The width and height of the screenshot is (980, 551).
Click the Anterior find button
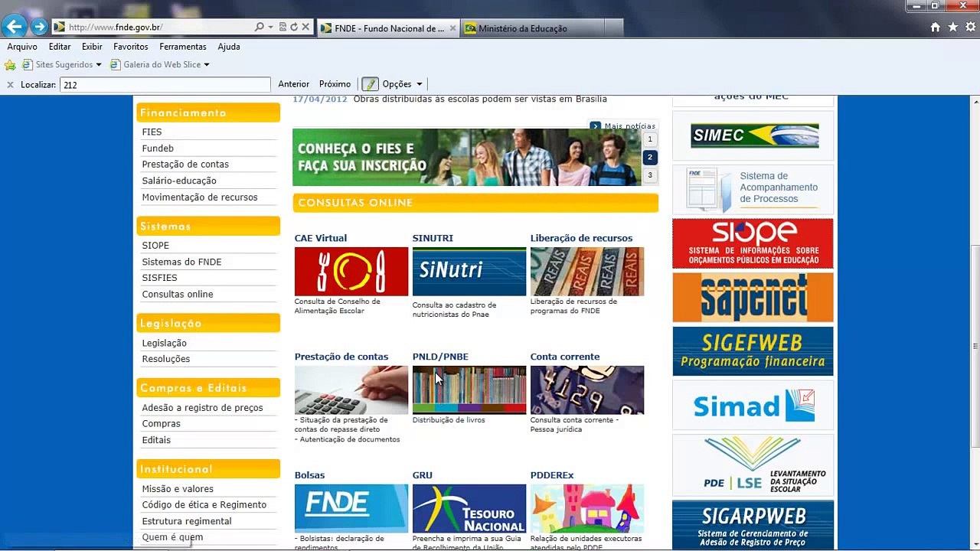(x=294, y=84)
